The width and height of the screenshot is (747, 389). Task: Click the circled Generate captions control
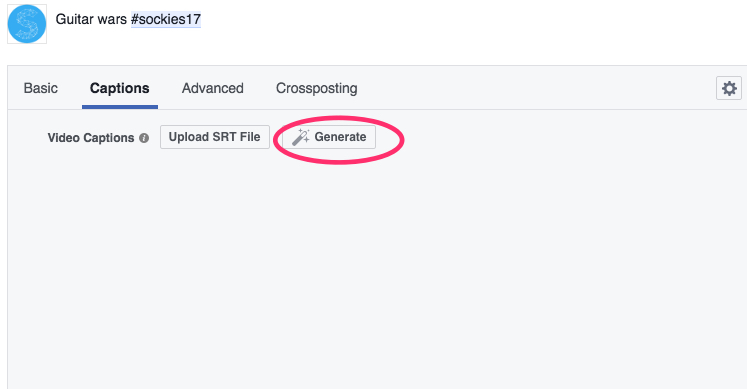(329, 137)
